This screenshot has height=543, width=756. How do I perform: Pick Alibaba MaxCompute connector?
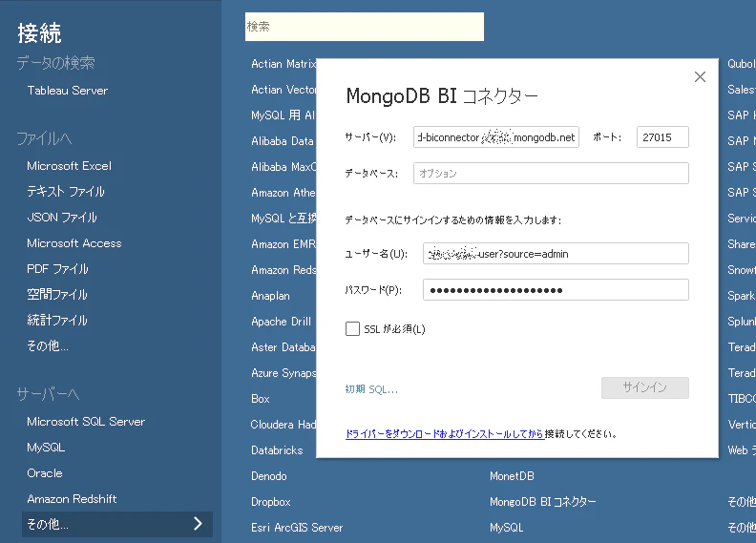click(x=283, y=167)
